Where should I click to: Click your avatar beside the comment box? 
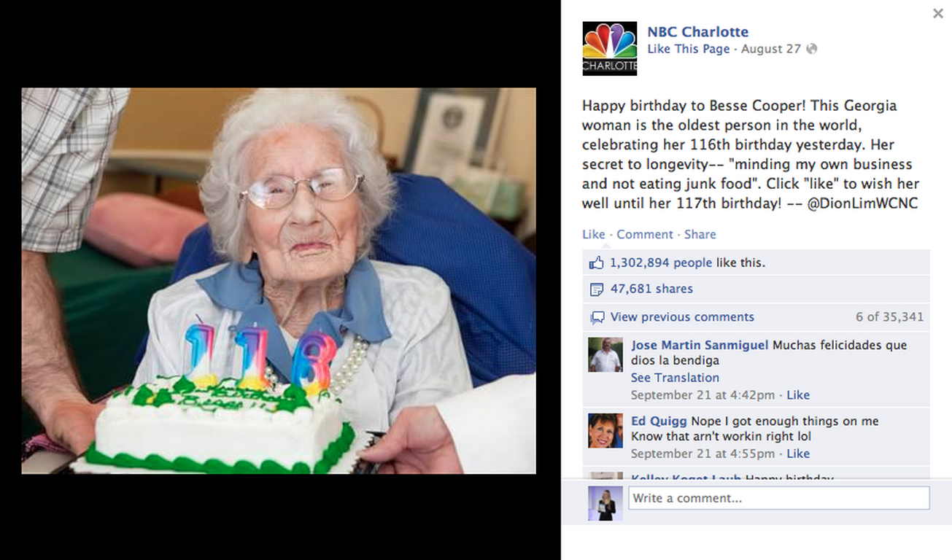pyautogui.click(x=605, y=503)
